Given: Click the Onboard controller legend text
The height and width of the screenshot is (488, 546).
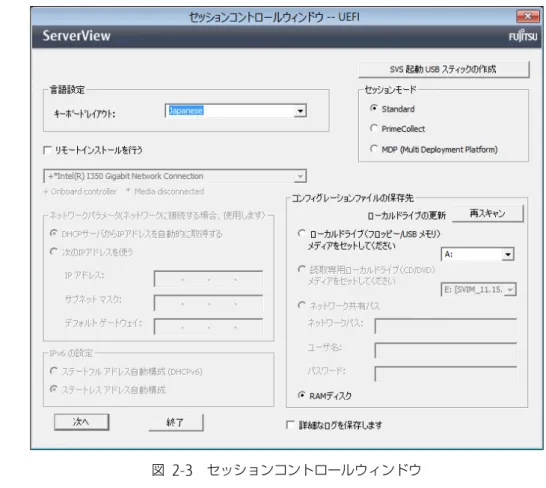Looking at the screenshot, I should pyautogui.click(x=80, y=192).
